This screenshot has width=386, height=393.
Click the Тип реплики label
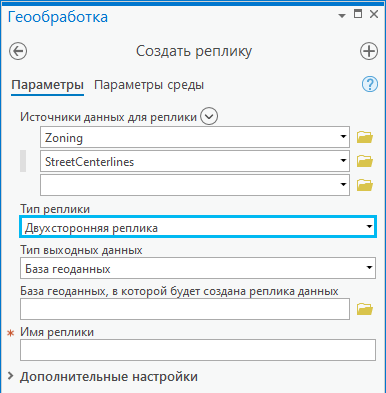55,209
